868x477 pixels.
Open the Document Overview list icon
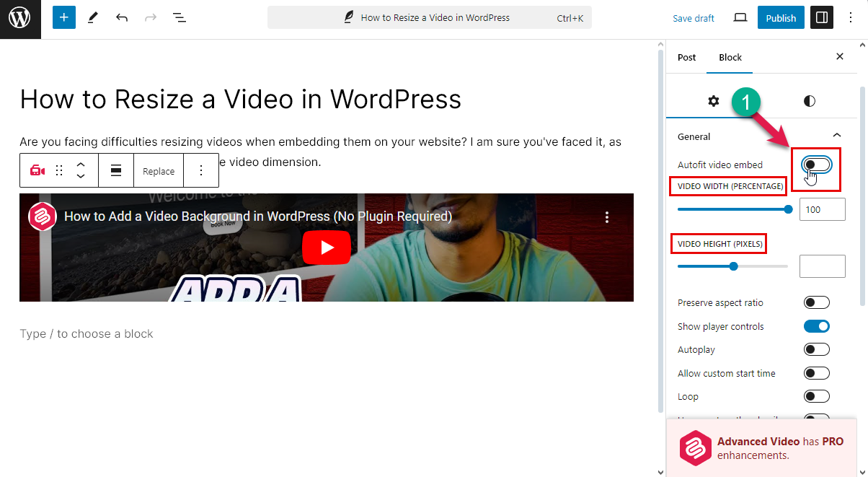(x=179, y=17)
